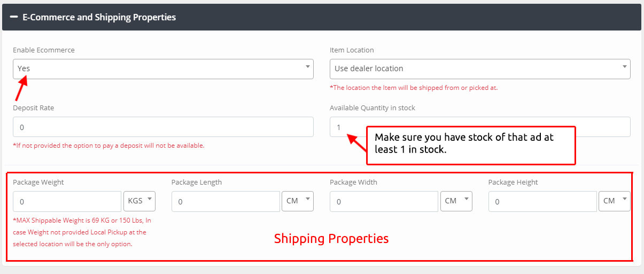644x274 pixels.
Task: Click the Deposit Rate input field
Action: tap(163, 127)
